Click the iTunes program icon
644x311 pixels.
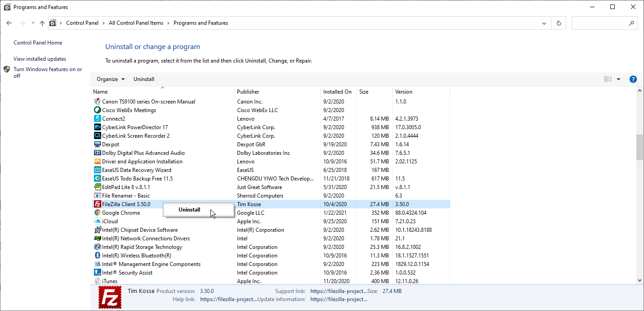coord(97,281)
